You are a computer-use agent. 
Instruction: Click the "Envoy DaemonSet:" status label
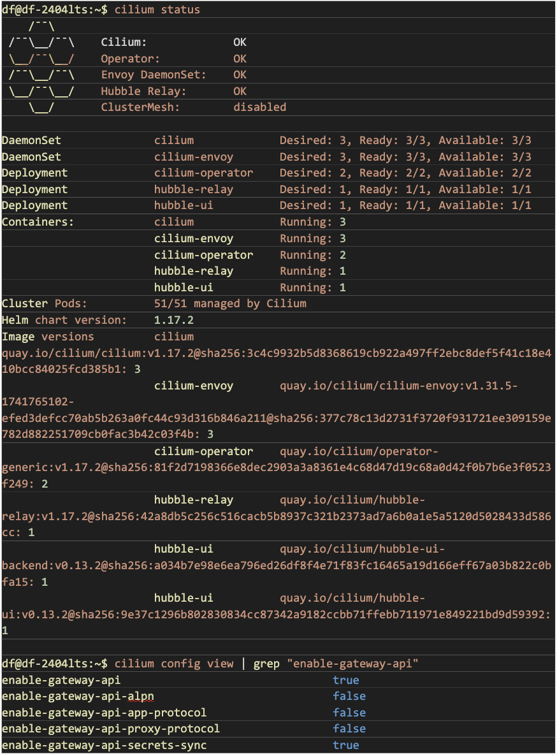pyautogui.click(x=154, y=75)
